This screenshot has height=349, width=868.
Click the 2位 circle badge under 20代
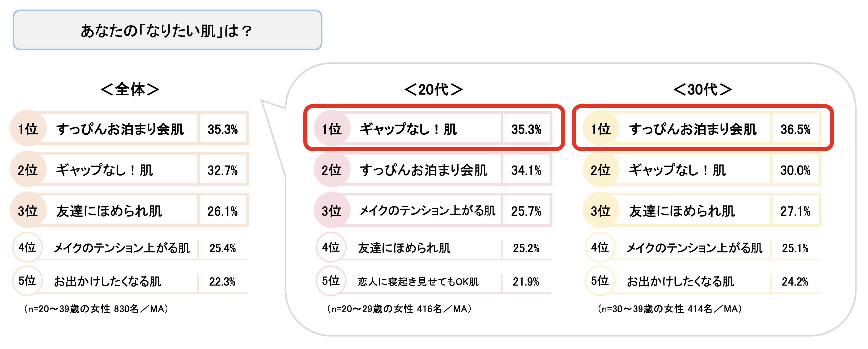tap(331, 170)
